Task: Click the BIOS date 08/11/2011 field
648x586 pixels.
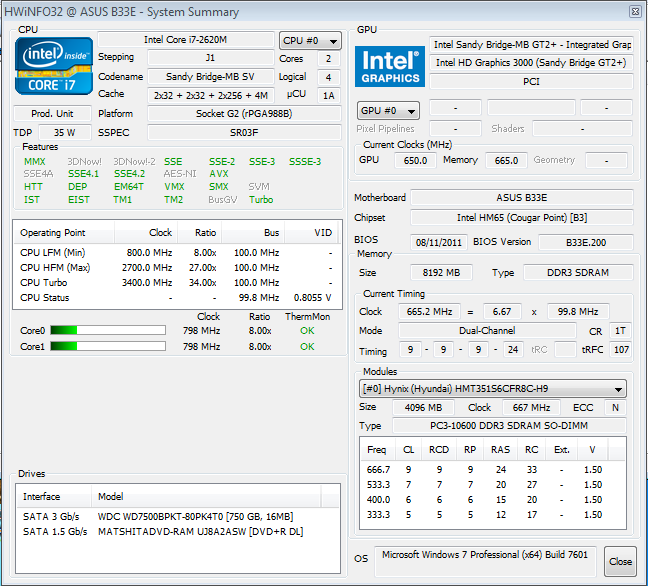Action: point(439,242)
